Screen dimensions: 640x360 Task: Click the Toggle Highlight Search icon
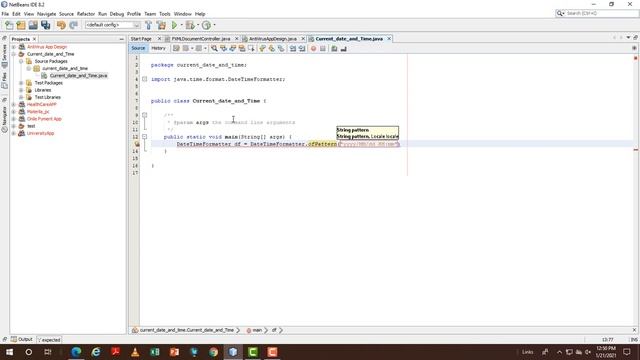pyautogui.click(x=242, y=49)
